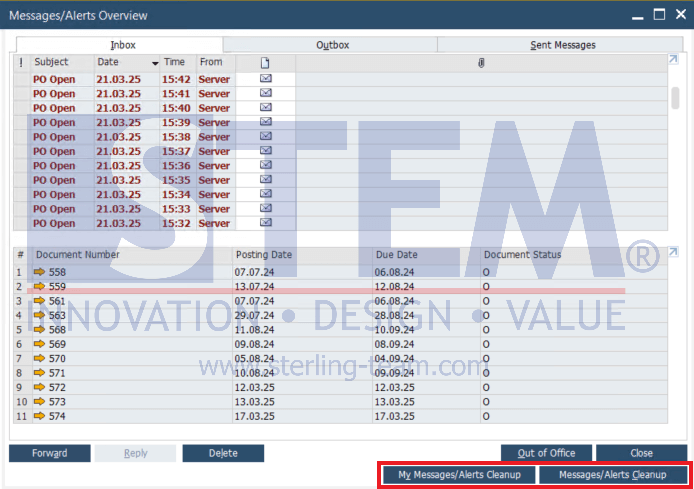Select the PO Open message from 15:34

point(54,194)
